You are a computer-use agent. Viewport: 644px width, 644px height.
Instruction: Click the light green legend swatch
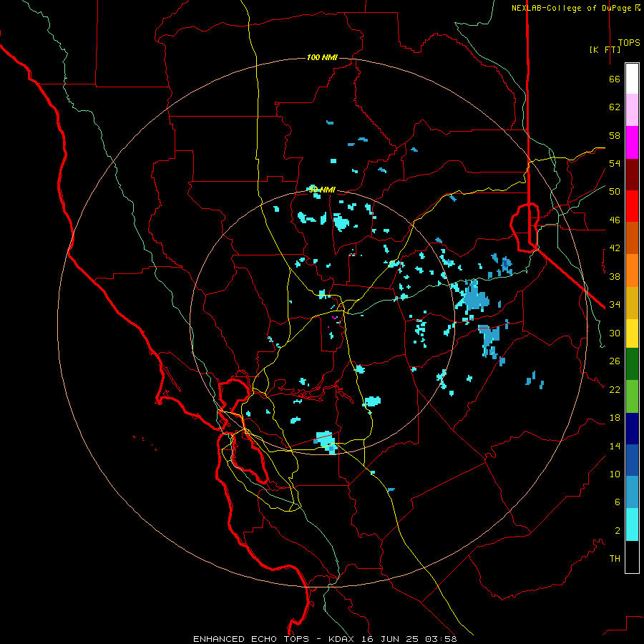click(x=632, y=396)
